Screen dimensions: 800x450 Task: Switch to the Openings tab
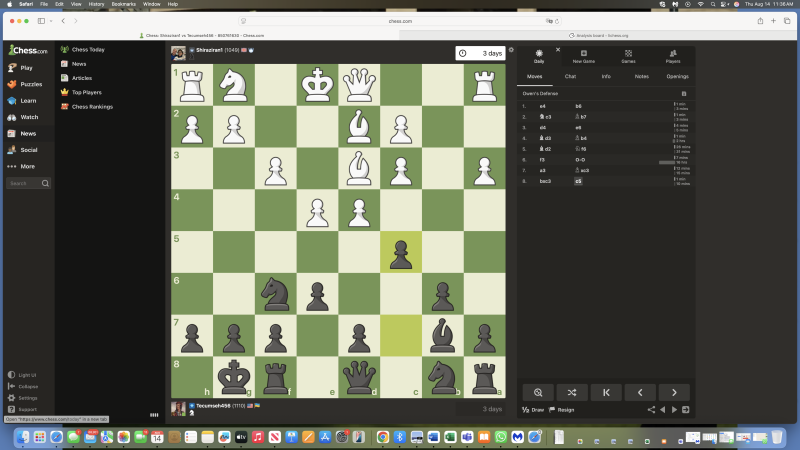(677, 76)
